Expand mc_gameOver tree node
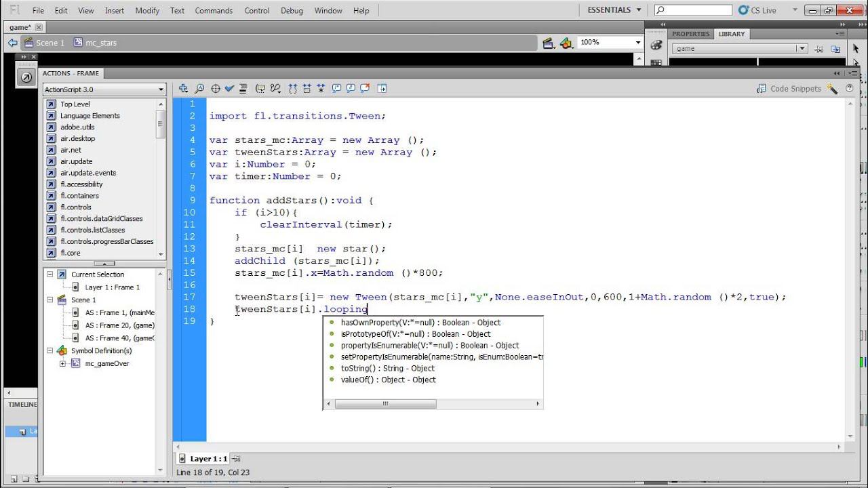This screenshot has height=488, width=868. [x=62, y=363]
